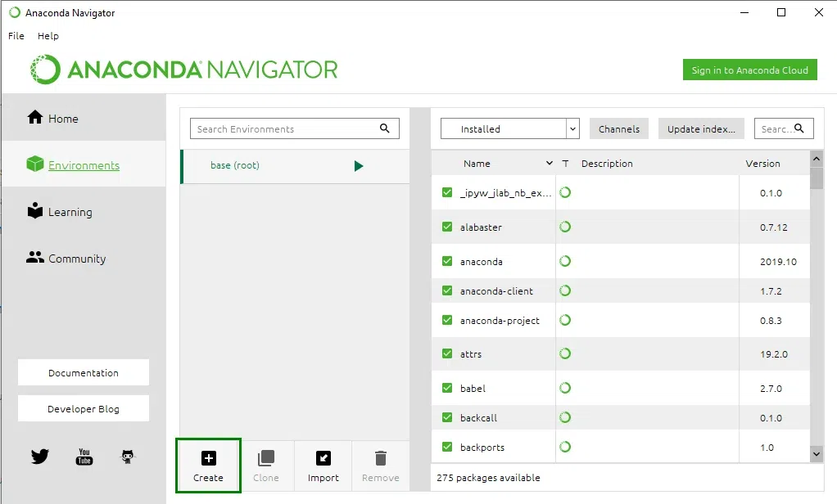
Task: Click the package type circle for backports
Action: click(x=565, y=447)
